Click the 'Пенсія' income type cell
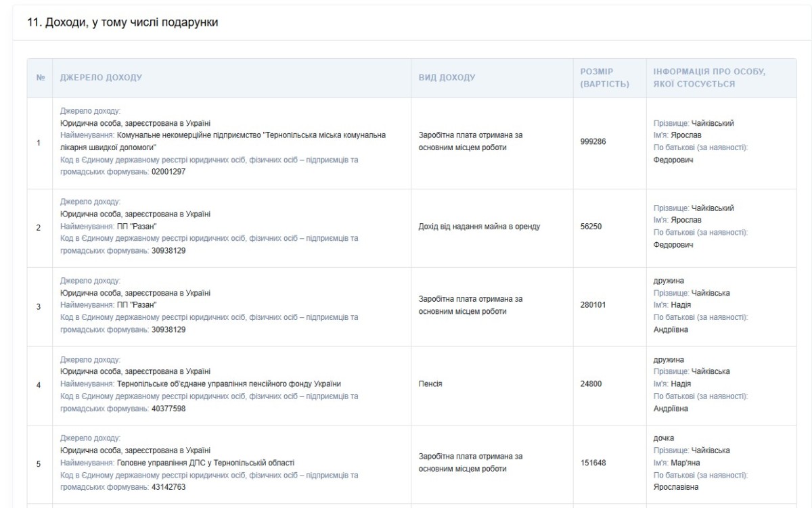Viewport: 812px width, 508px height. (430, 384)
